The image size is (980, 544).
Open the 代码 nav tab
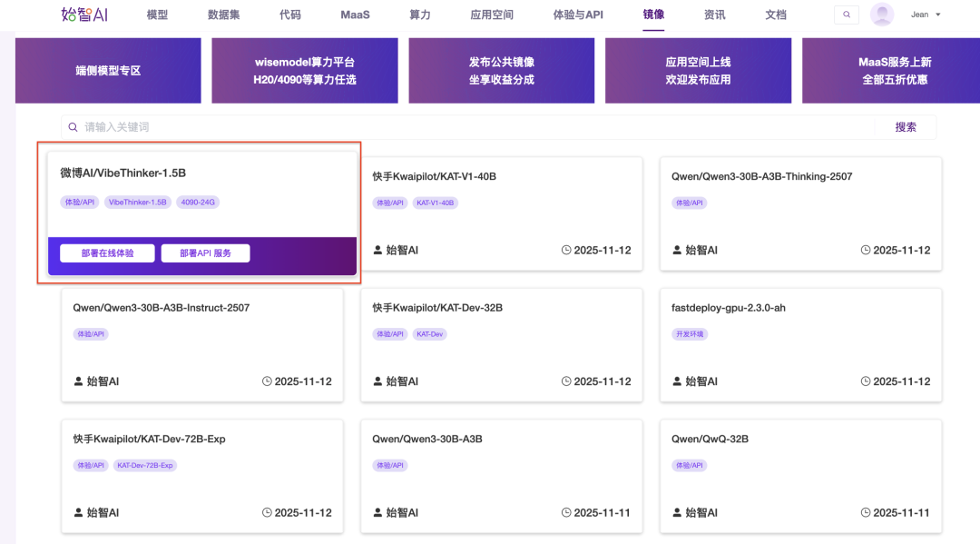tap(290, 15)
